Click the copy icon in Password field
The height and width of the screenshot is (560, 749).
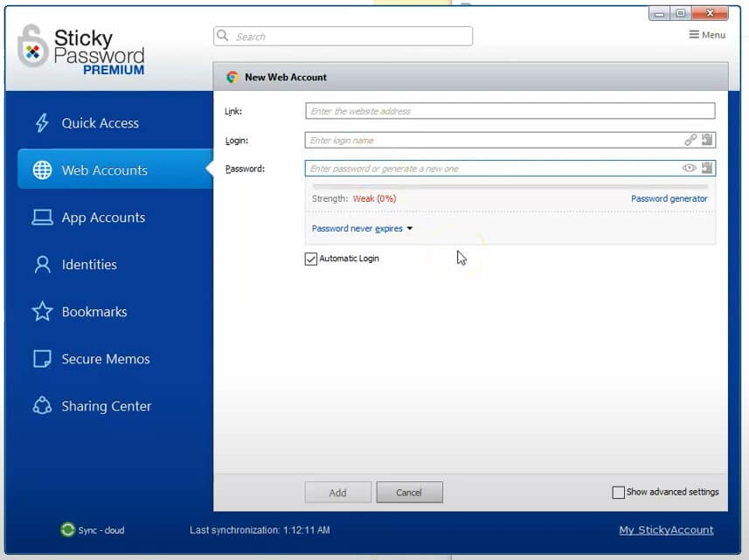coord(707,168)
